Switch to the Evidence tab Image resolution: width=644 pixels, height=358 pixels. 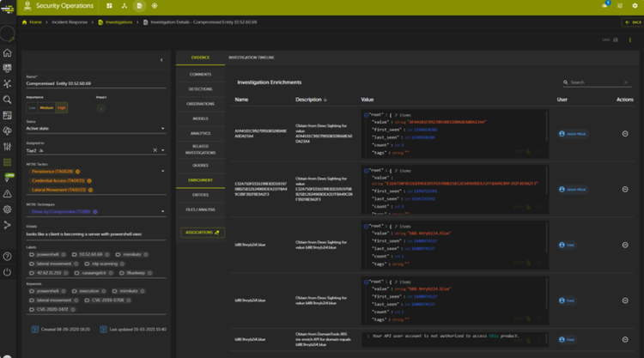[200, 58]
